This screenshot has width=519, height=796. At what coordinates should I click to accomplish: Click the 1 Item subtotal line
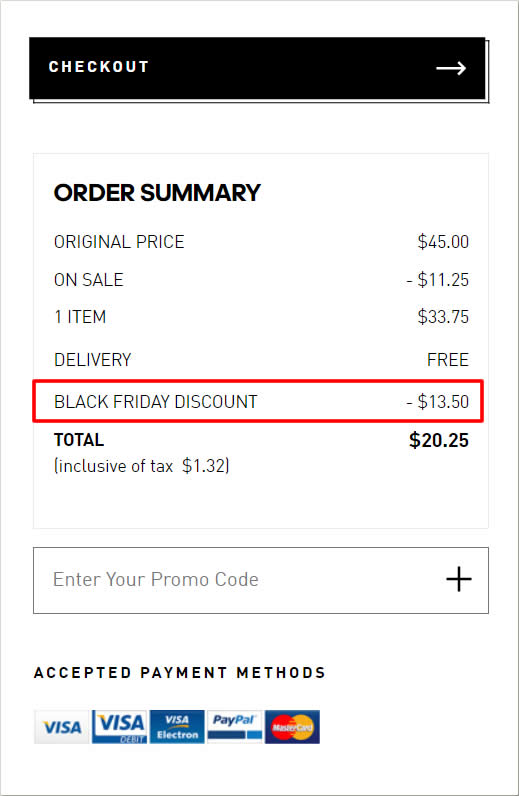click(x=261, y=317)
